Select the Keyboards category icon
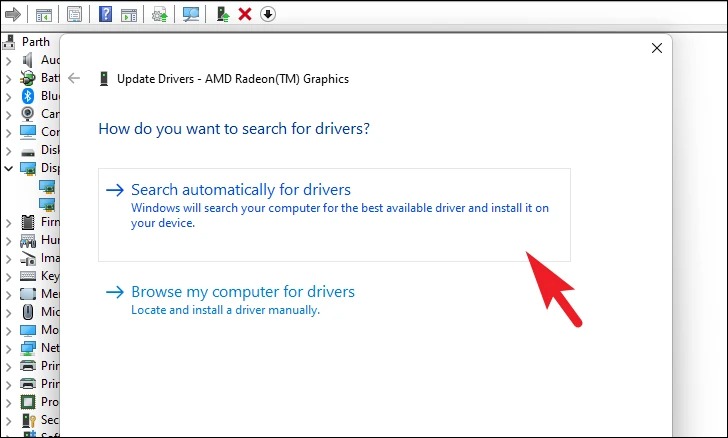Screen dimensions: 728x438 coord(27,276)
